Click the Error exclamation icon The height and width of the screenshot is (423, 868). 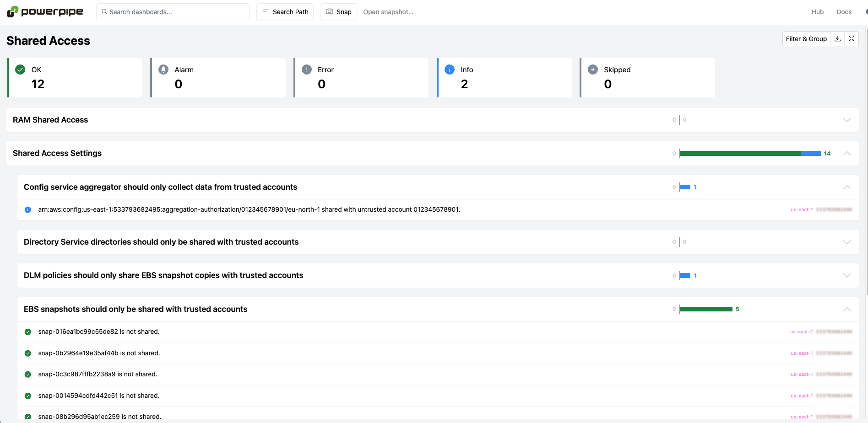coord(307,70)
